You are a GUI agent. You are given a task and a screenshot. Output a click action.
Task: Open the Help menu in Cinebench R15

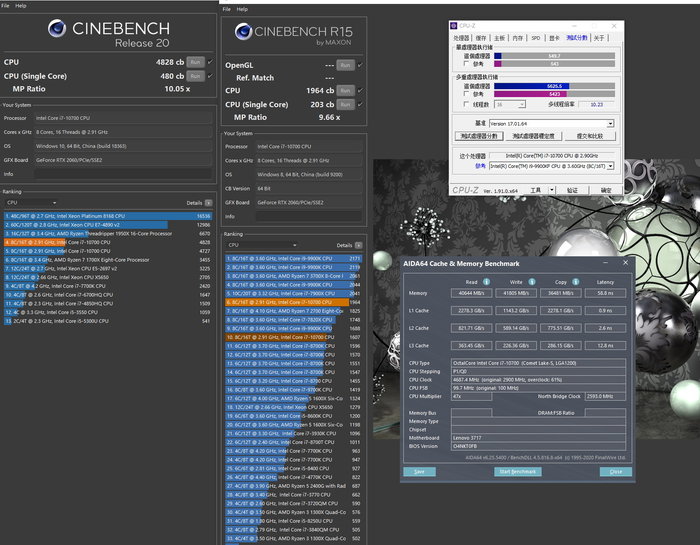point(242,9)
